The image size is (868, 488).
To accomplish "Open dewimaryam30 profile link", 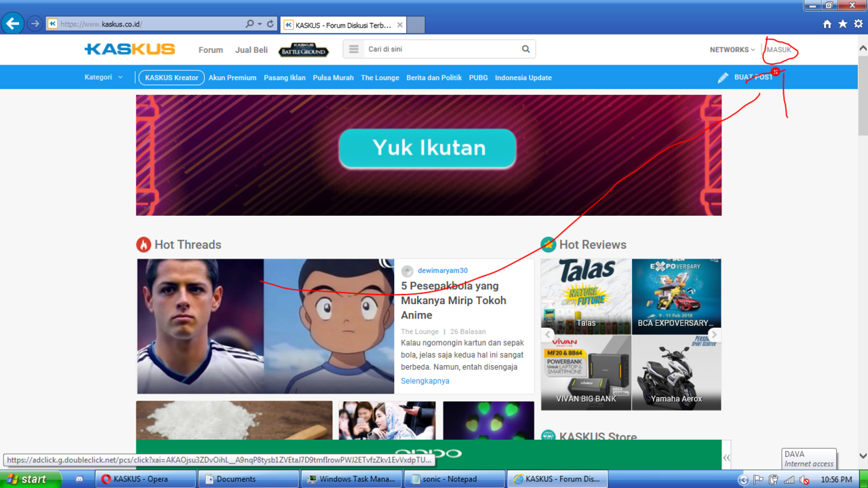I will pyautogui.click(x=442, y=271).
